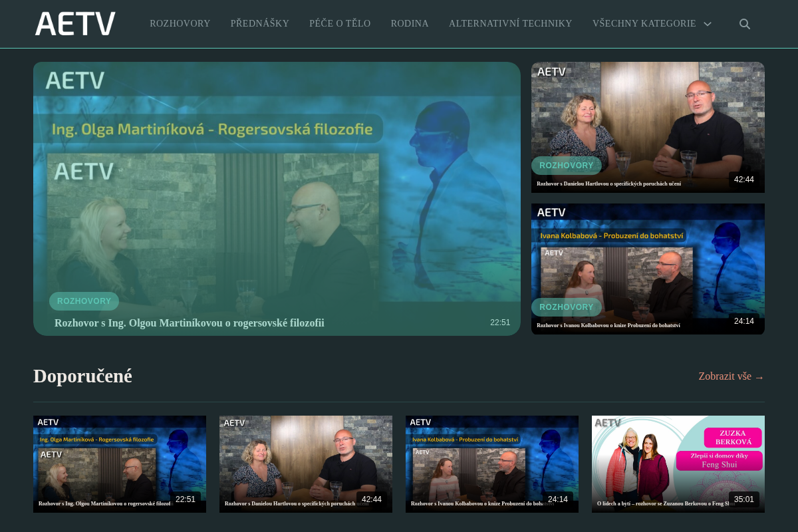Click the Zobrazit vše link
This screenshot has width=798, height=532.
click(x=731, y=376)
